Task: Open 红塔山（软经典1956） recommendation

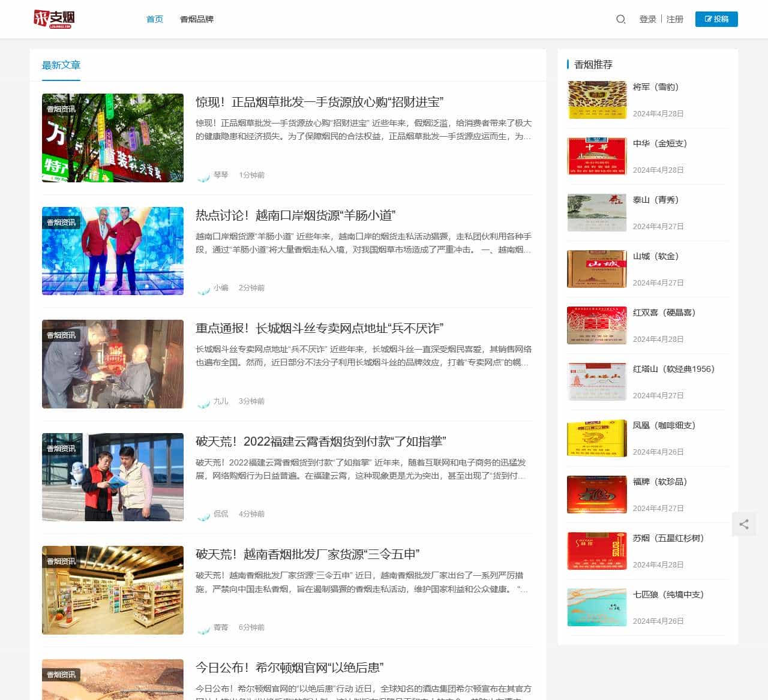Action: (x=674, y=369)
